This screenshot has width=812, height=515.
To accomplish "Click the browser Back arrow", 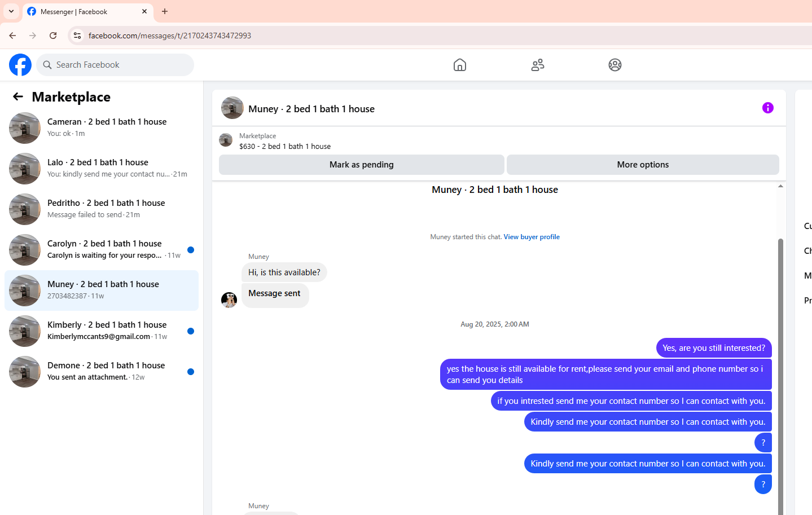I will click(x=12, y=36).
